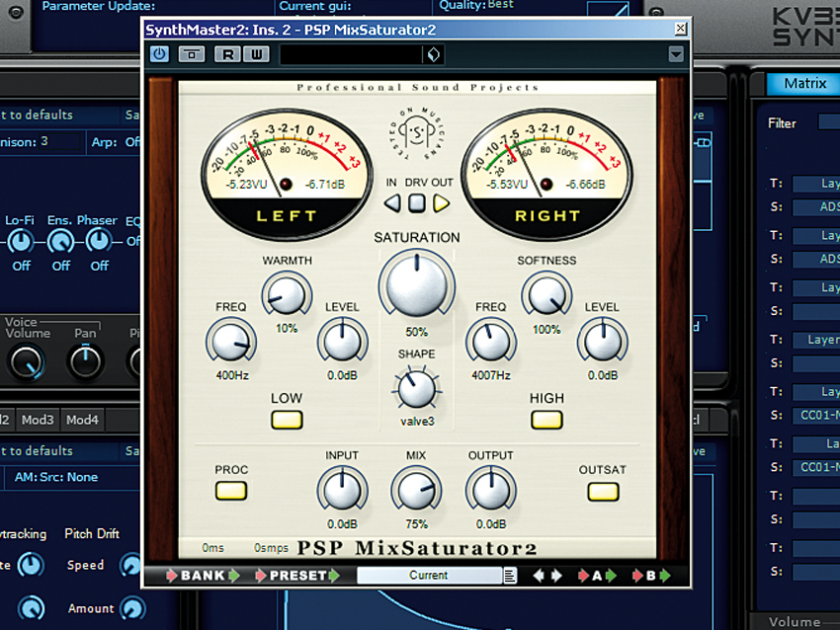The width and height of the screenshot is (840, 630).
Task: Toggle the LOW band button
Action: (287, 421)
